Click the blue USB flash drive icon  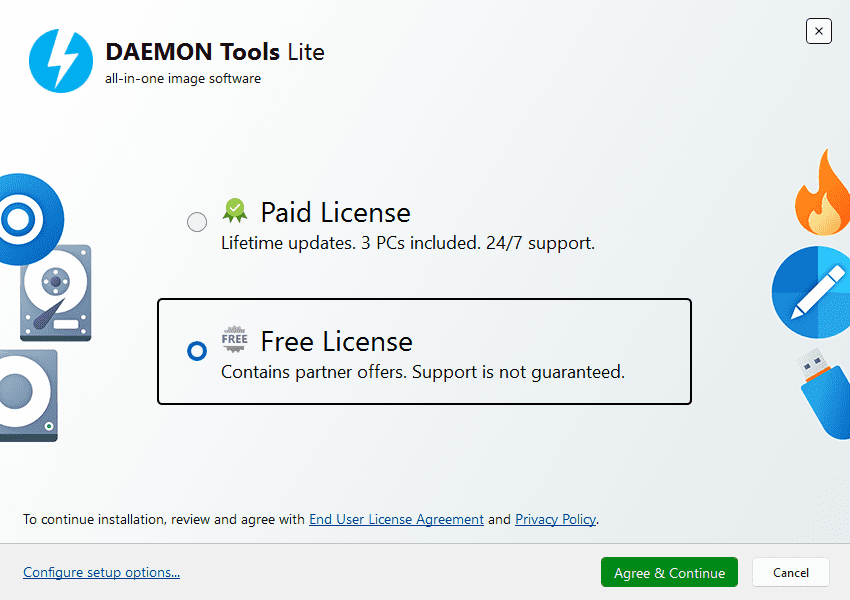823,393
